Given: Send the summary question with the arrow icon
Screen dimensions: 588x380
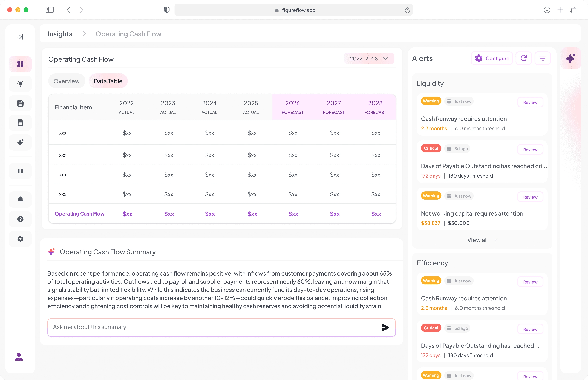Looking at the screenshot, I should (x=385, y=327).
